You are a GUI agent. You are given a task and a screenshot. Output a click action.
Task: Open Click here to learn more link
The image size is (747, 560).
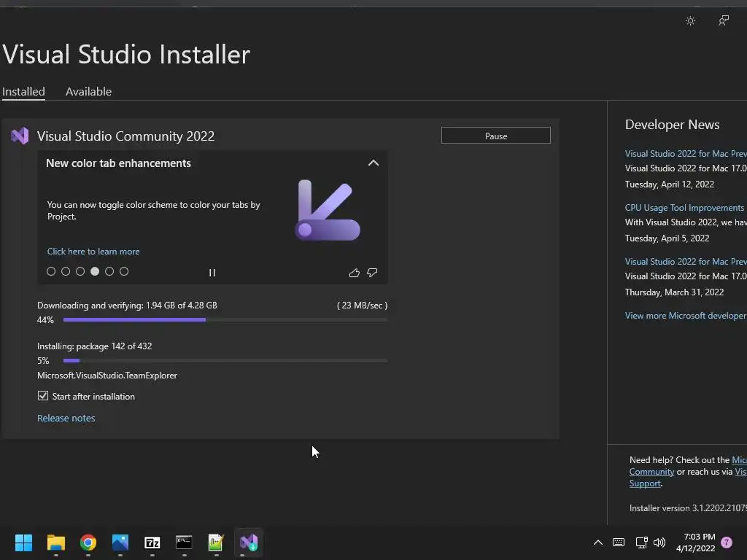tap(93, 252)
